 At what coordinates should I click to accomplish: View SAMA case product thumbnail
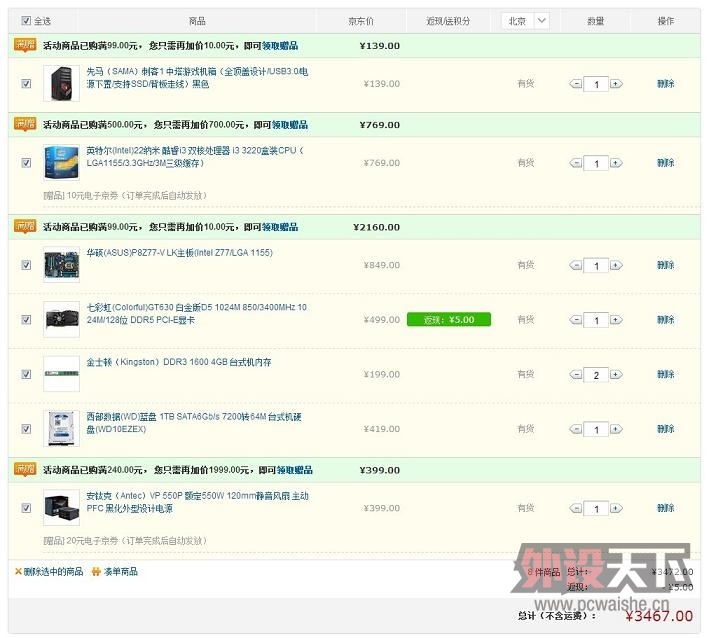tap(61, 83)
